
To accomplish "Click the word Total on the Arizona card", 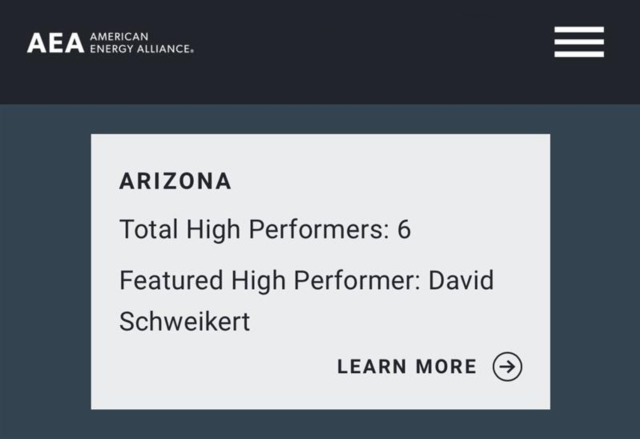I will pyautogui.click(x=147, y=229).
